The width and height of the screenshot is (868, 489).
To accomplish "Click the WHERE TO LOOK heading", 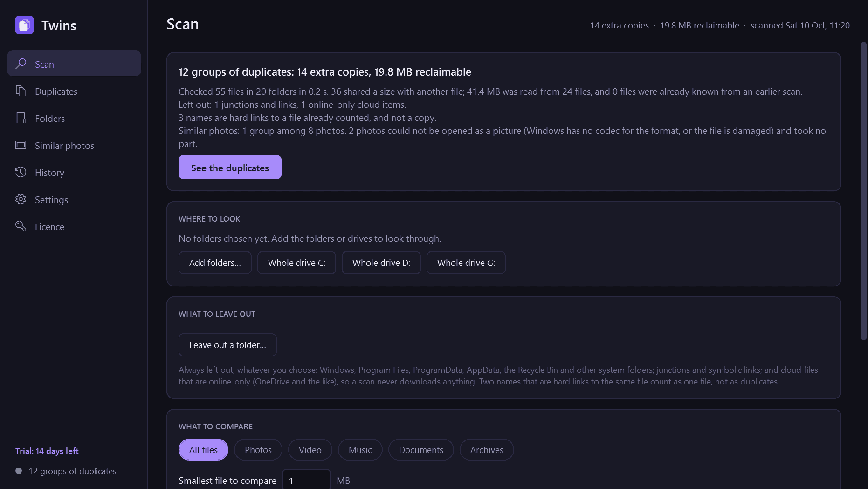I will (x=209, y=219).
